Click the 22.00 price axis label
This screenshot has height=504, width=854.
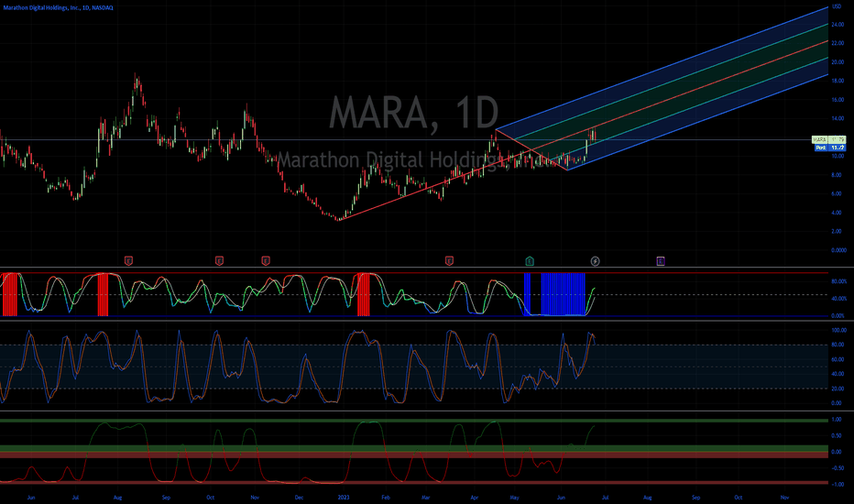click(838, 43)
